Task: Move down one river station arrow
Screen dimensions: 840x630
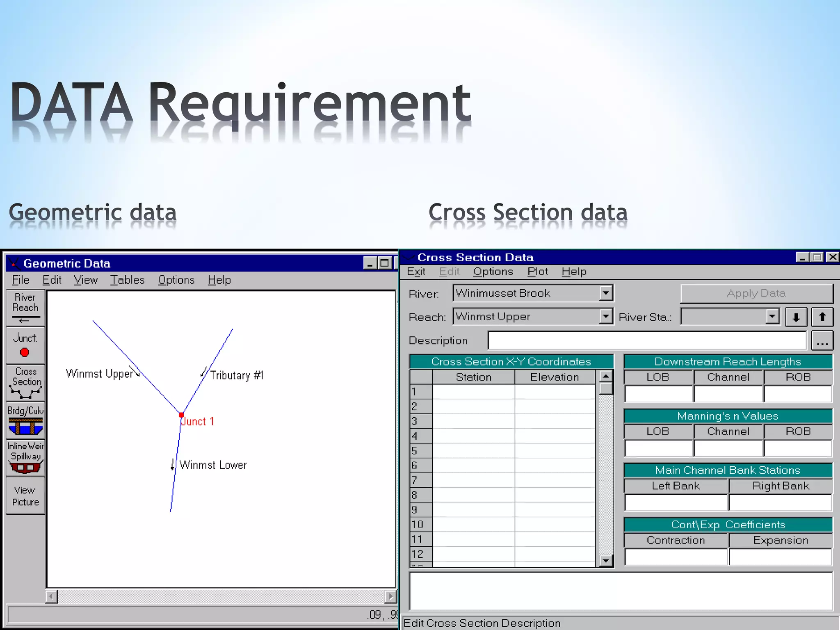Action: point(796,317)
